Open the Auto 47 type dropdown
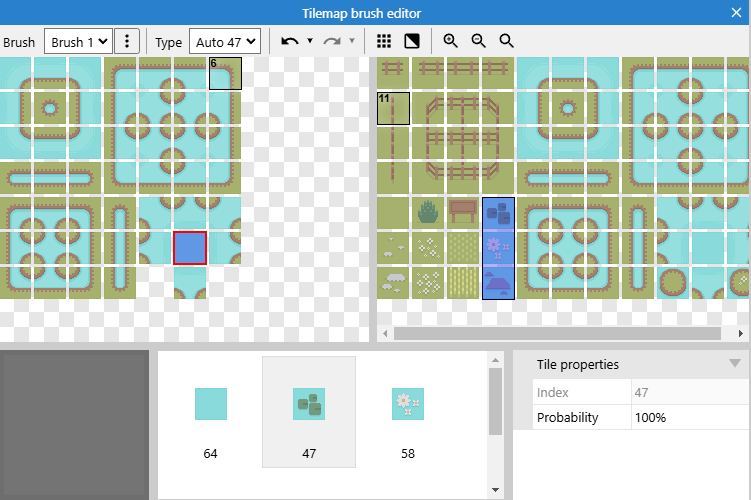Screen dimensions: 751x500 [224, 41]
